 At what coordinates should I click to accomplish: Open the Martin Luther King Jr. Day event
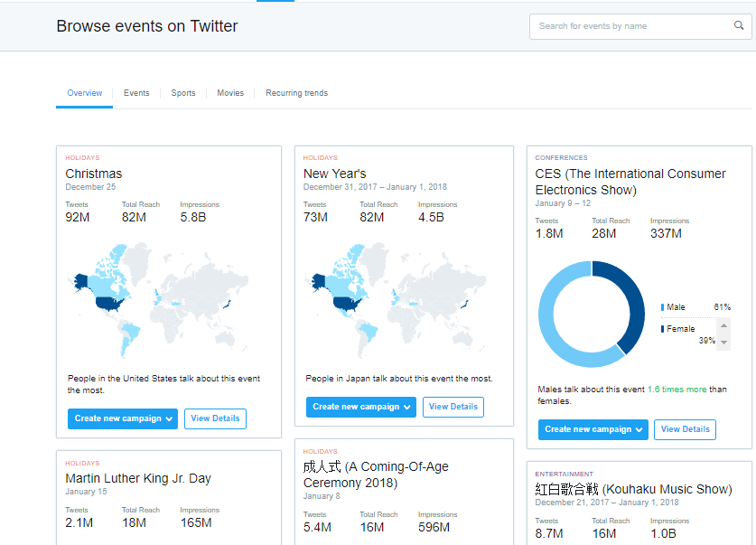tap(136, 478)
